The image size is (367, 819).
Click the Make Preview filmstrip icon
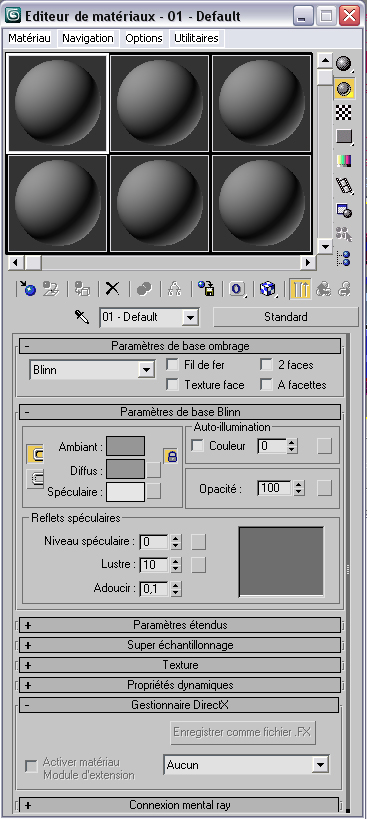pyautogui.click(x=344, y=185)
